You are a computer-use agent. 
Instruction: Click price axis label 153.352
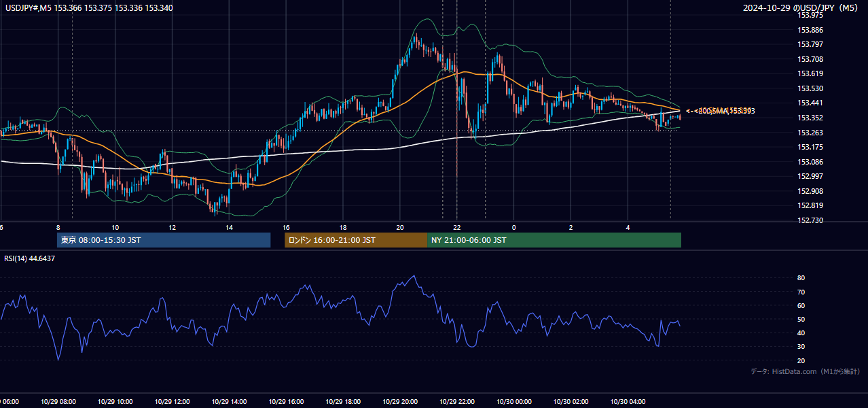[810, 118]
